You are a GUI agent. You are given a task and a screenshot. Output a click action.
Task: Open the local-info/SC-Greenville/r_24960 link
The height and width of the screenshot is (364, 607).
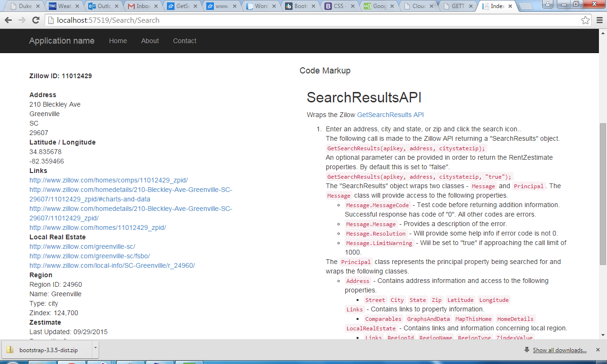pyautogui.click(x=112, y=265)
